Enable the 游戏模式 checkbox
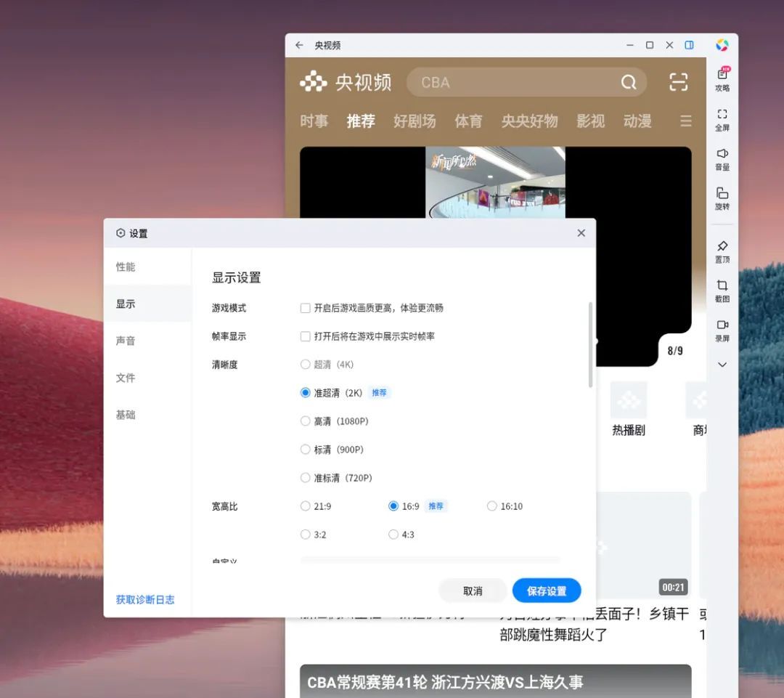This screenshot has width=784, height=698. 306,307
